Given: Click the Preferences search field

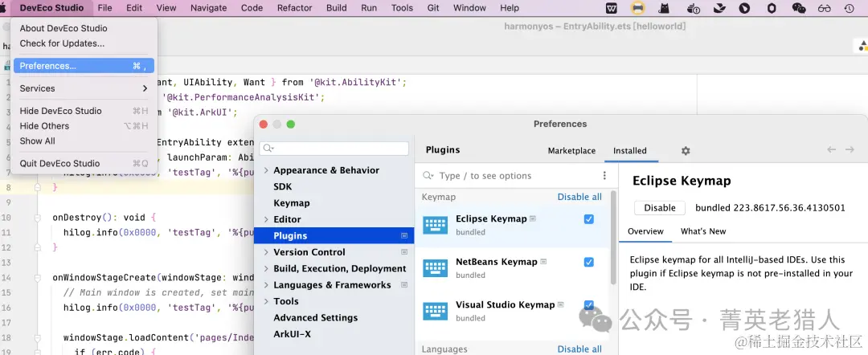Looking at the screenshot, I should point(334,149).
